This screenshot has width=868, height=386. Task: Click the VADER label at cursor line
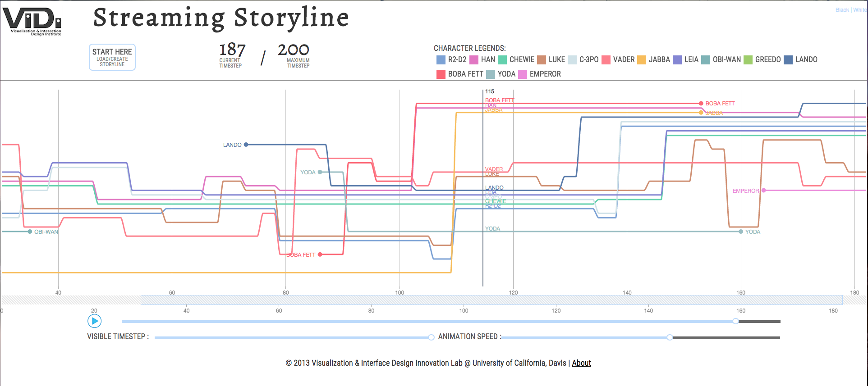(x=494, y=169)
